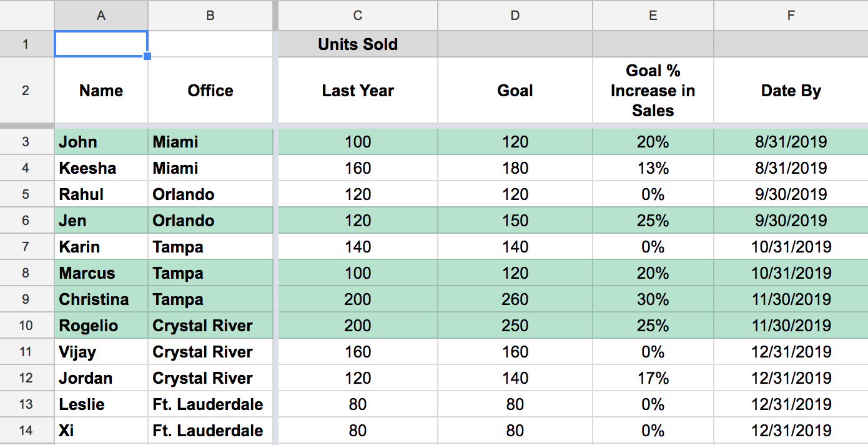The height and width of the screenshot is (445, 868).
Task: Select the cell containing John
Action: coord(101,141)
